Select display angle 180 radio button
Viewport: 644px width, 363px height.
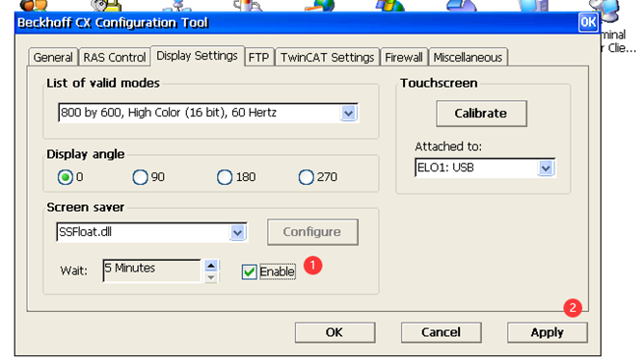coord(225,177)
